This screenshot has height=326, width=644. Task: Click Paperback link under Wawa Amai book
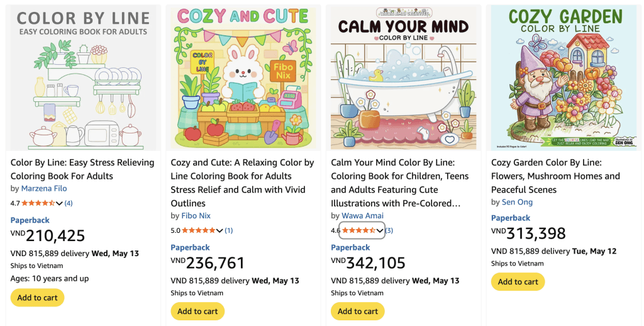pyautogui.click(x=351, y=247)
